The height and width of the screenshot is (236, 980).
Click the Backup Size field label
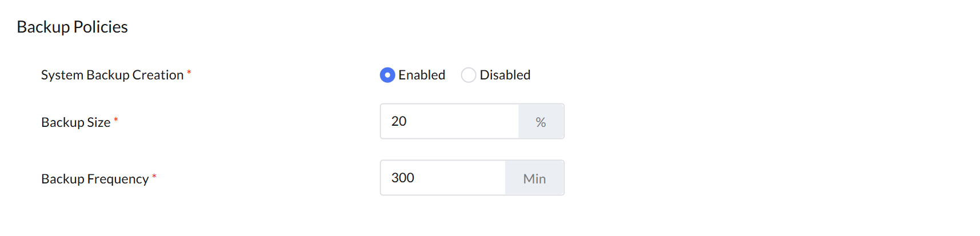pos(75,122)
